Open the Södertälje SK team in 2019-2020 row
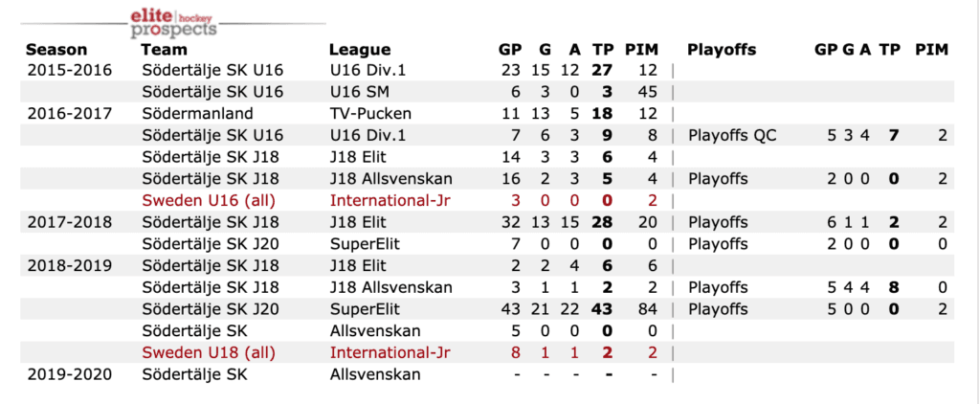 point(194,374)
